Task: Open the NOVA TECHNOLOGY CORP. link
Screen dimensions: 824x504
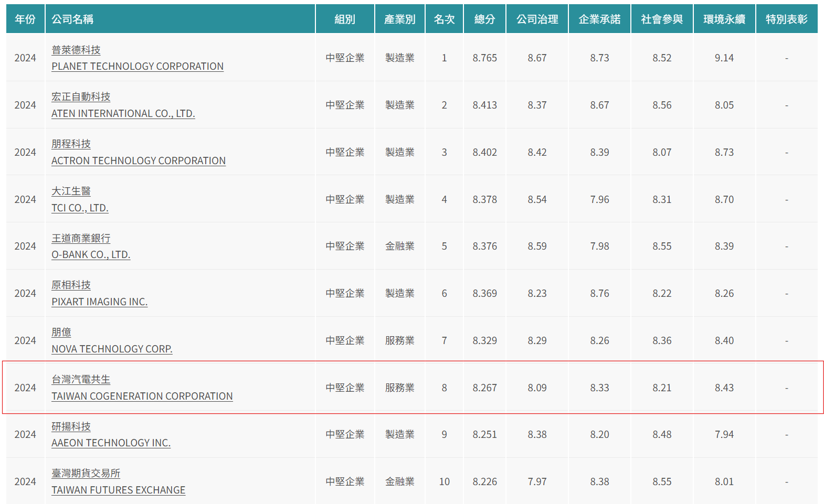Action: click(112, 349)
